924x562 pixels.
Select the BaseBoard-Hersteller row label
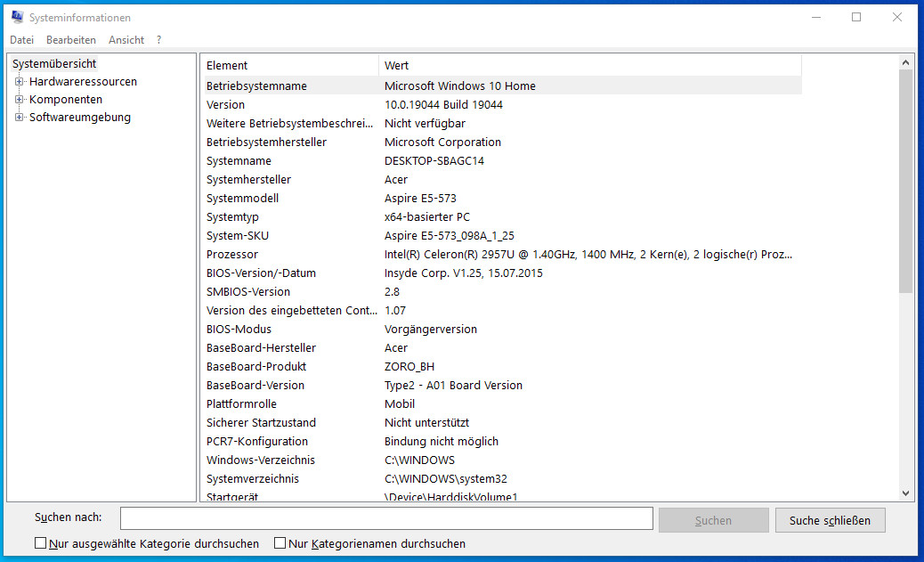click(261, 348)
